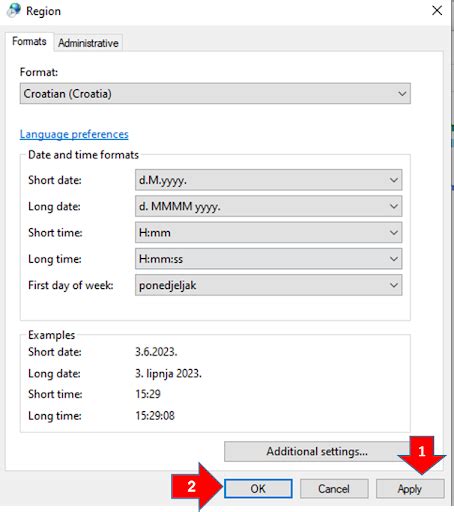
Task: Close the Region dialog window
Action: (x=437, y=11)
